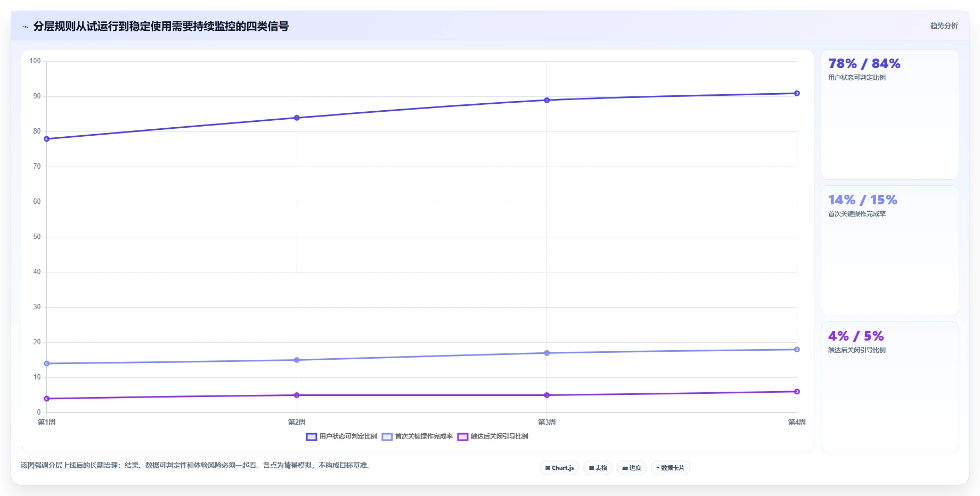The width and height of the screenshot is (980, 496).
Task: Click the 触达后关闭引导比例 point at 第4周
Action: [x=797, y=392]
